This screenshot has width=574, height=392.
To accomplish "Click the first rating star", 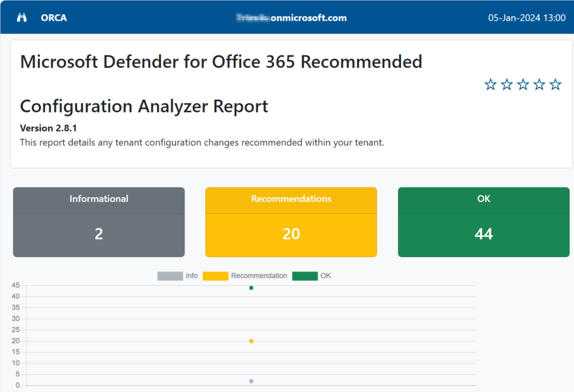I will pyautogui.click(x=490, y=85).
